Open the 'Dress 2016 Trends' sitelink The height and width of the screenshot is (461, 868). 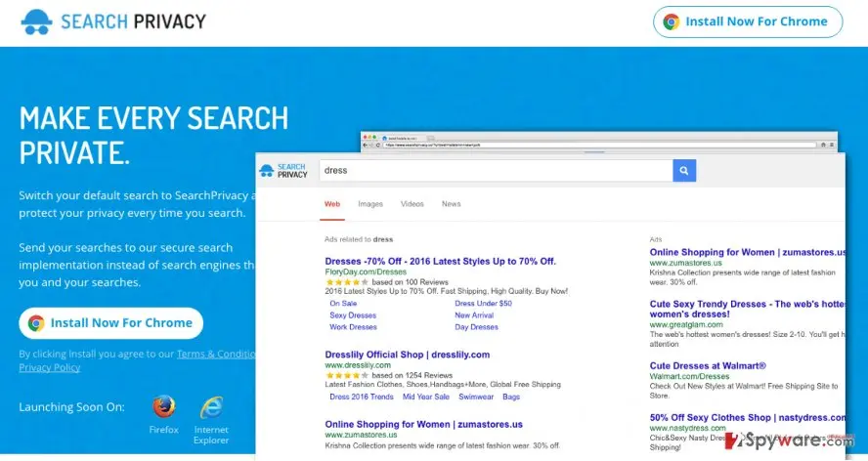[x=362, y=397]
